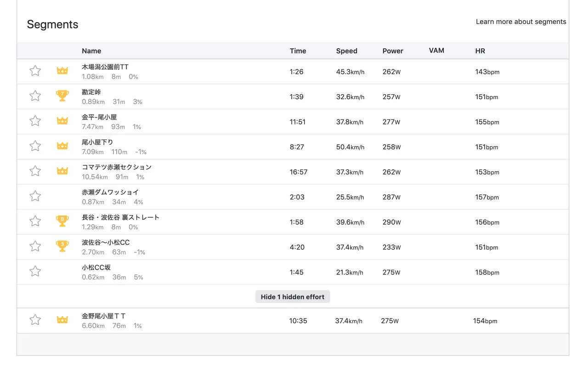Click the crown icon for 金野尾小屋ＴＴ
588x368 pixels.
tap(62, 320)
